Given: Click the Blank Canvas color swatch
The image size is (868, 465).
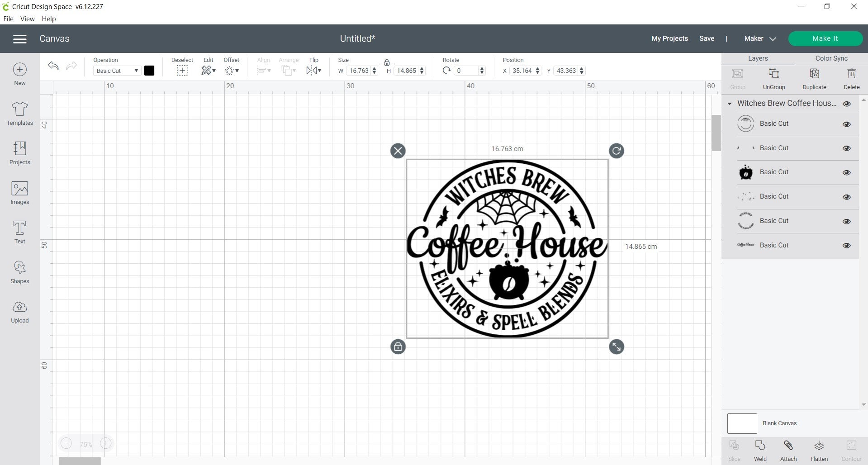Looking at the screenshot, I should 742,423.
